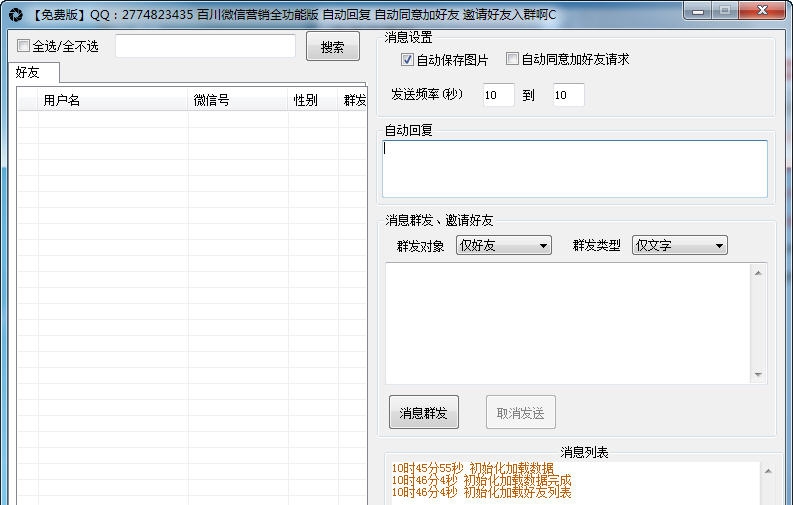Image resolution: width=793 pixels, height=505 pixels.
Task: Click the 取消发送 button
Action: click(x=521, y=412)
